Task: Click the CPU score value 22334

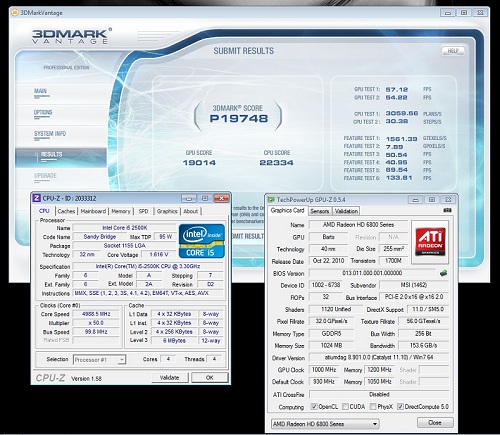Action: click(276, 163)
